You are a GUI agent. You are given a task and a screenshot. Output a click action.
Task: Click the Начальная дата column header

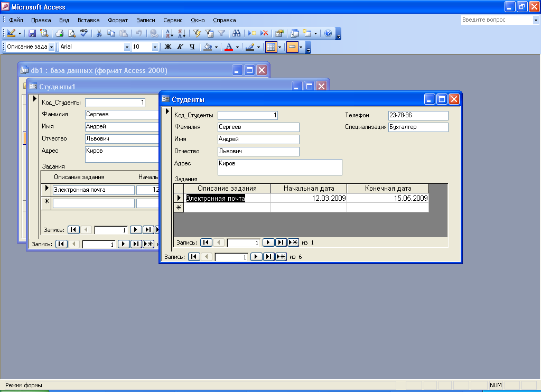click(x=309, y=189)
